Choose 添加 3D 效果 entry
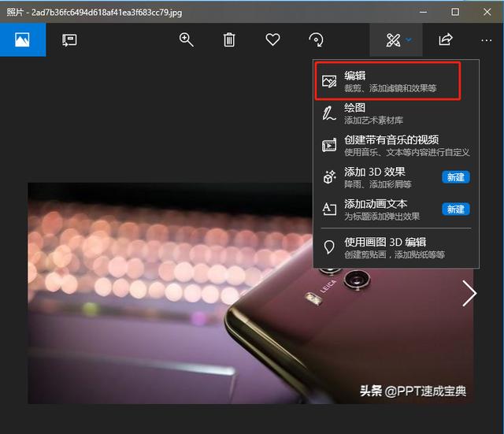Image resolution: width=504 pixels, height=434 pixels. pyautogui.click(x=396, y=177)
